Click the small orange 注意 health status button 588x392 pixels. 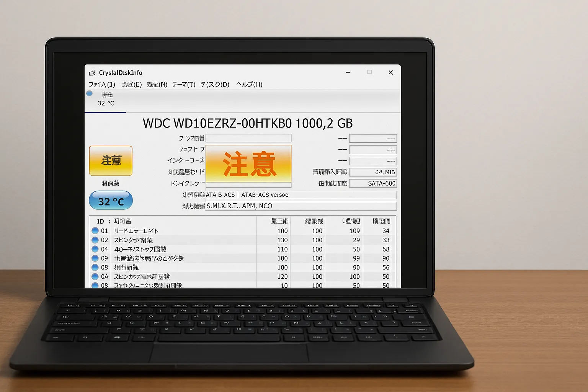[x=111, y=161]
